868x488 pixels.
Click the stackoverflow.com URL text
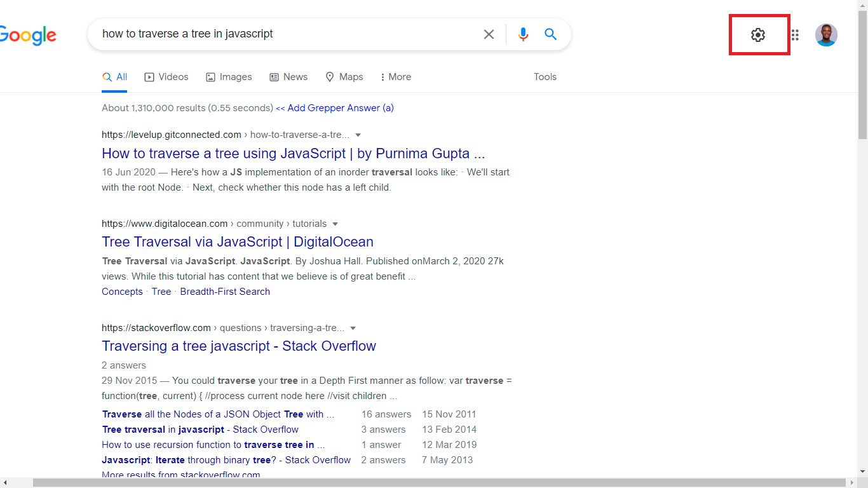coord(156,328)
